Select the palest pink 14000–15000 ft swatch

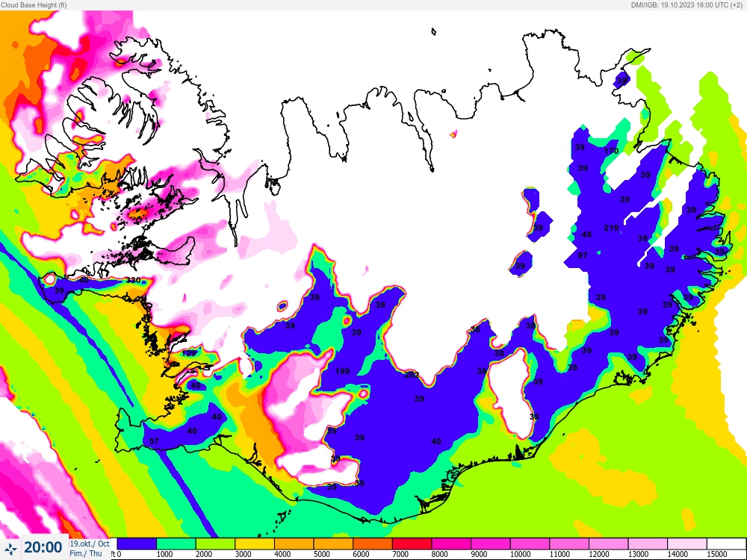click(687, 544)
